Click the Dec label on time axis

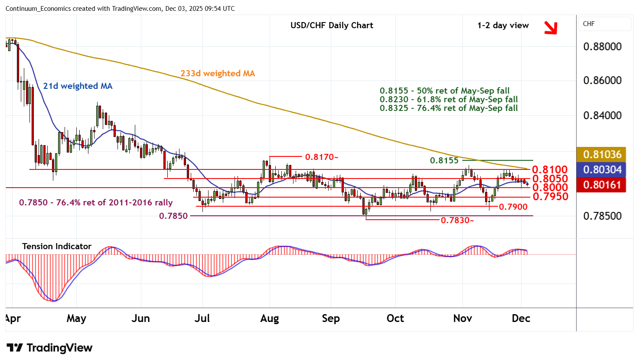[x=521, y=318]
